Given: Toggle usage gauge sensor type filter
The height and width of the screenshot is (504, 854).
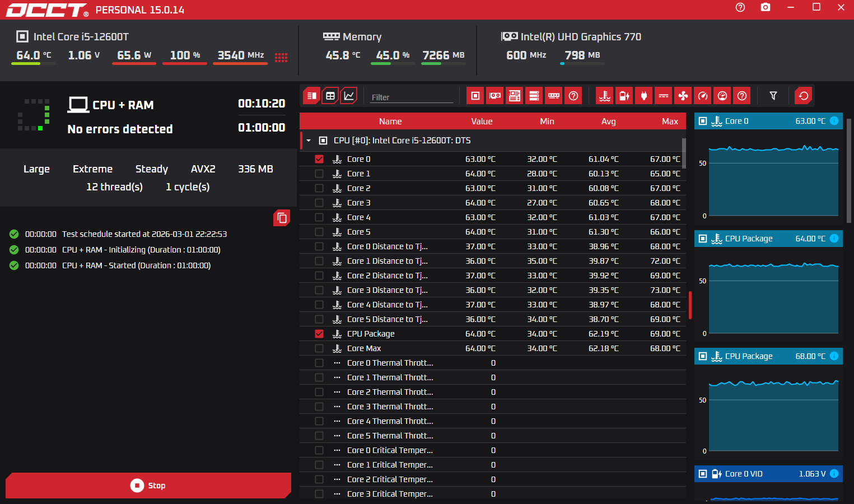Looking at the screenshot, I should (x=722, y=96).
